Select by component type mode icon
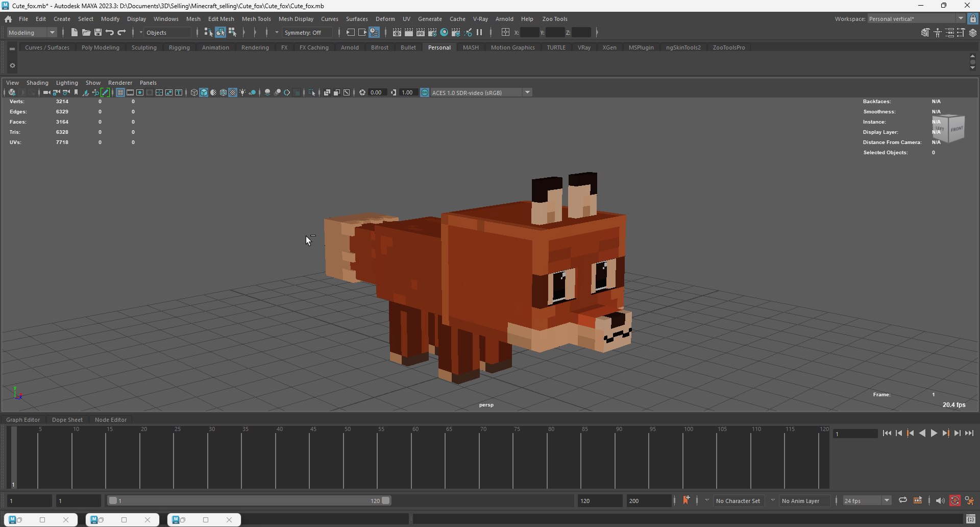The image size is (980, 527). (232, 33)
